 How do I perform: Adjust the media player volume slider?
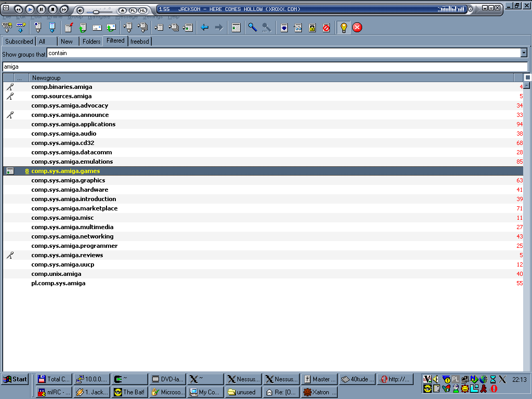pos(96,11)
